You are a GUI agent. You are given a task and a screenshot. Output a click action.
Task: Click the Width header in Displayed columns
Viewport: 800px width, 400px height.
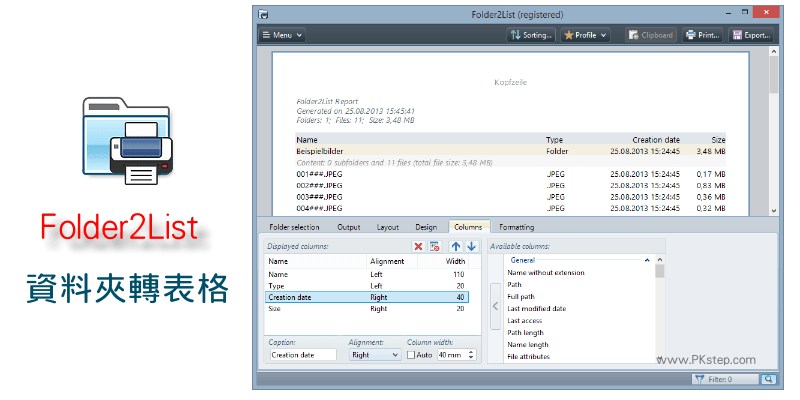[x=443, y=261]
